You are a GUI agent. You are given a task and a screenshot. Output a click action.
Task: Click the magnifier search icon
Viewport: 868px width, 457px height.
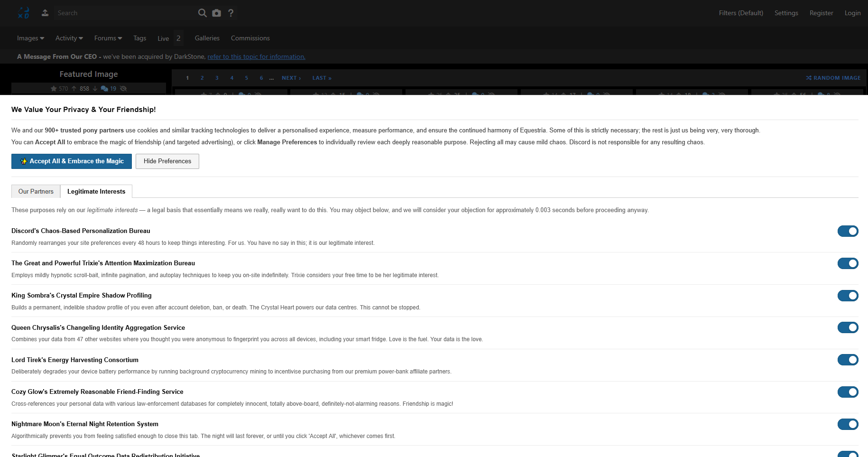(x=203, y=13)
